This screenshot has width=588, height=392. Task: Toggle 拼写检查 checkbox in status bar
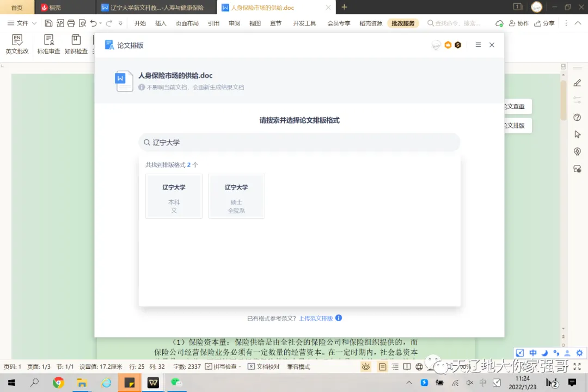pyautogui.click(x=209, y=367)
